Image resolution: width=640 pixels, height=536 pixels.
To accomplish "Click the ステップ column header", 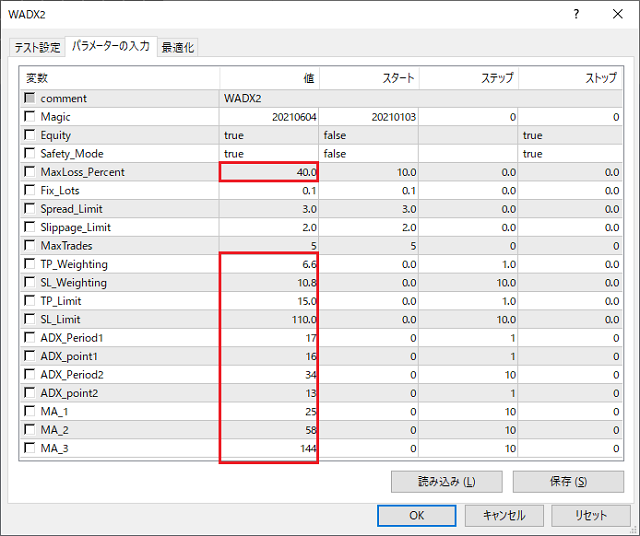I will point(469,78).
